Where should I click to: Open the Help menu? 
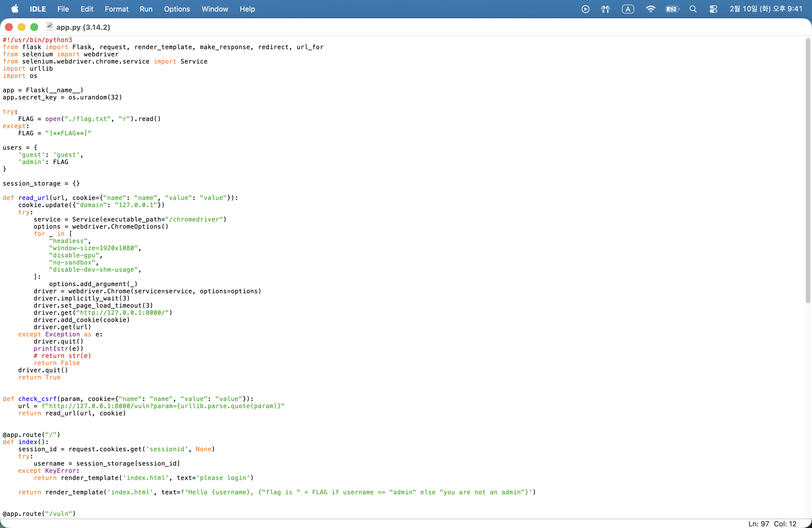coord(247,9)
